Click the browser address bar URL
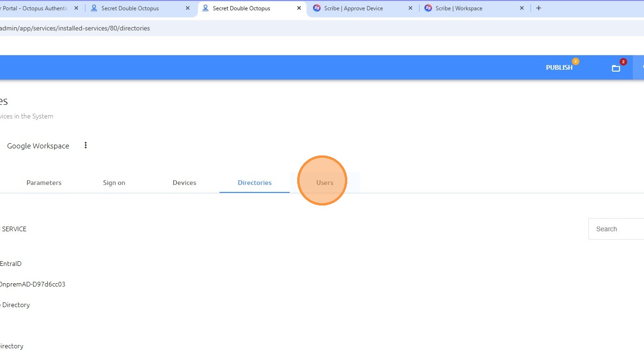The height and width of the screenshot is (360, 644). click(75, 28)
